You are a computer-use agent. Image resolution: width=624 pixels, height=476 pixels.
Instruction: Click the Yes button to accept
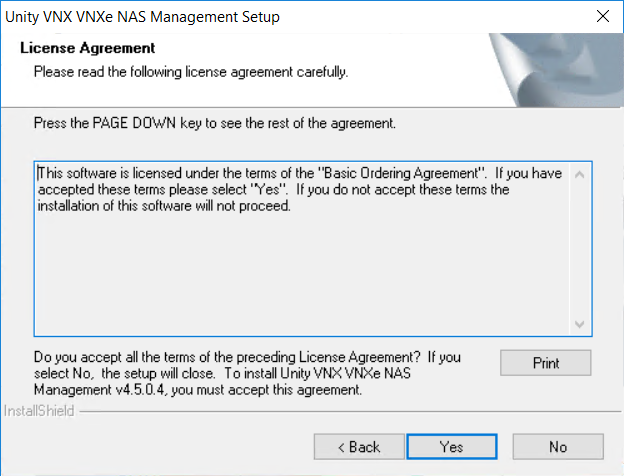tap(451, 446)
